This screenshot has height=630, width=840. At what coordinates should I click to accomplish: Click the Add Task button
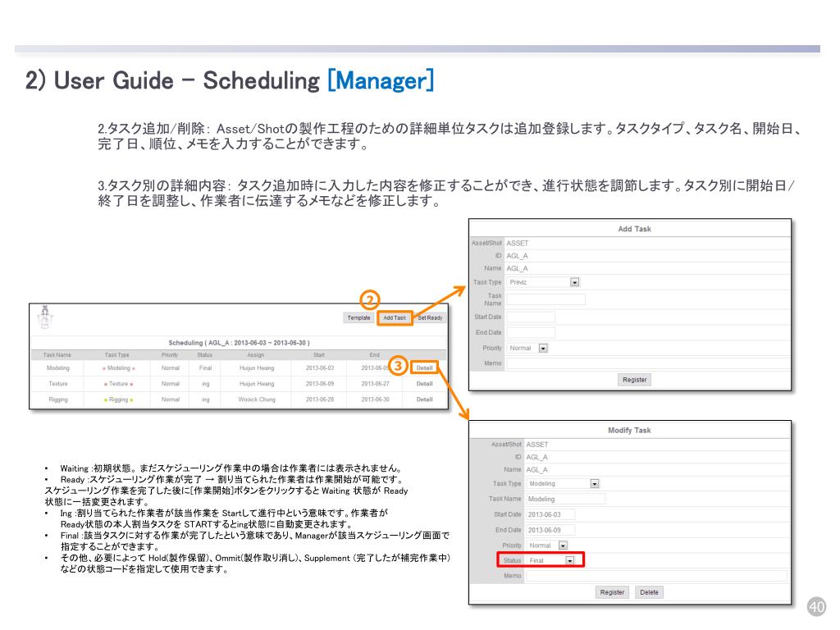click(x=395, y=317)
